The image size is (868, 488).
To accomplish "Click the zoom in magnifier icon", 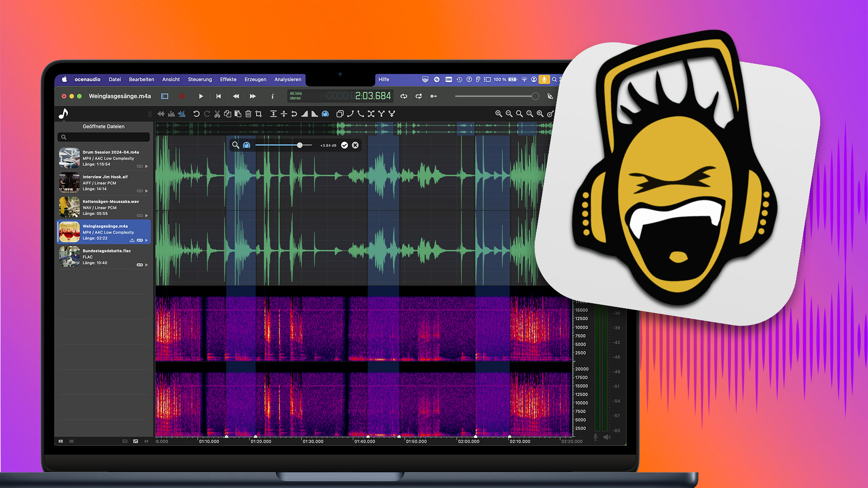I will point(498,114).
